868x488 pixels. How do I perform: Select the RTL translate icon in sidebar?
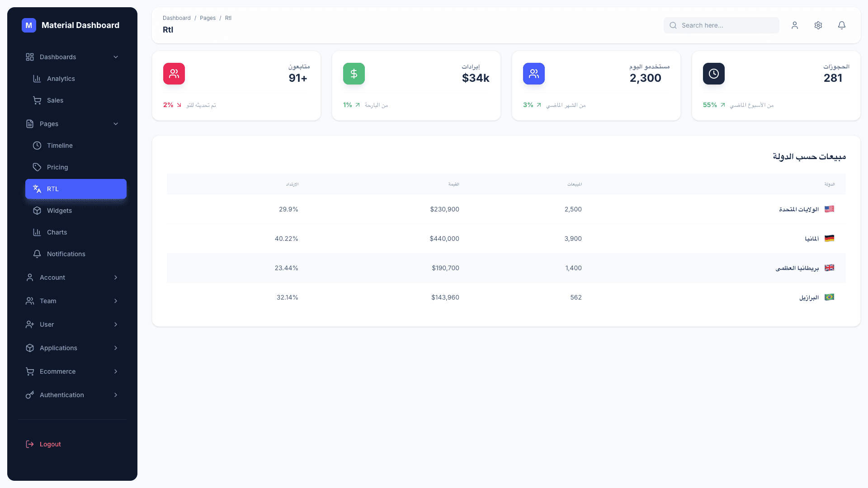pos(37,189)
